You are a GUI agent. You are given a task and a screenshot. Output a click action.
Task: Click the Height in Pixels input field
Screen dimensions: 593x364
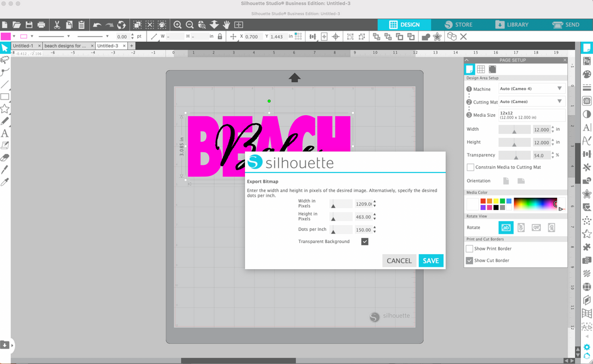[x=364, y=217]
